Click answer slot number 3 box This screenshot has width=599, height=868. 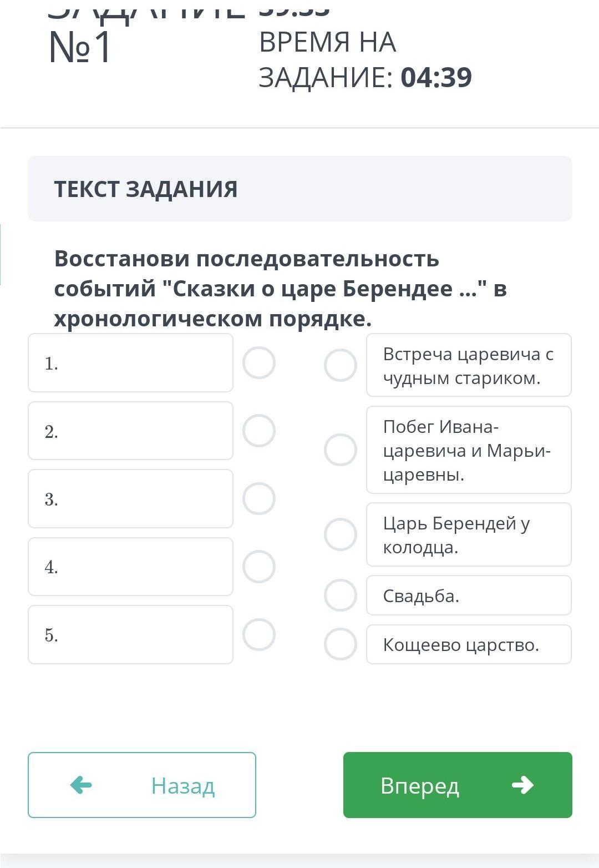tap(130, 498)
